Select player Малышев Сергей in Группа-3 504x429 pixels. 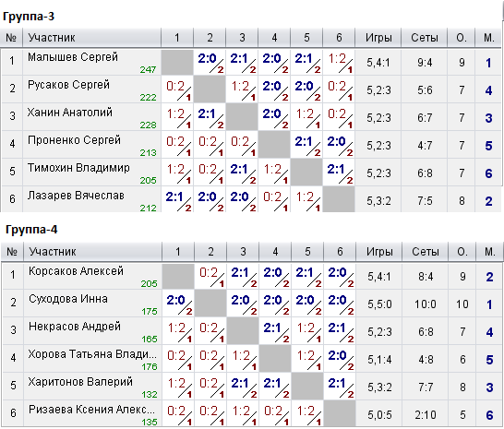click(73, 57)
